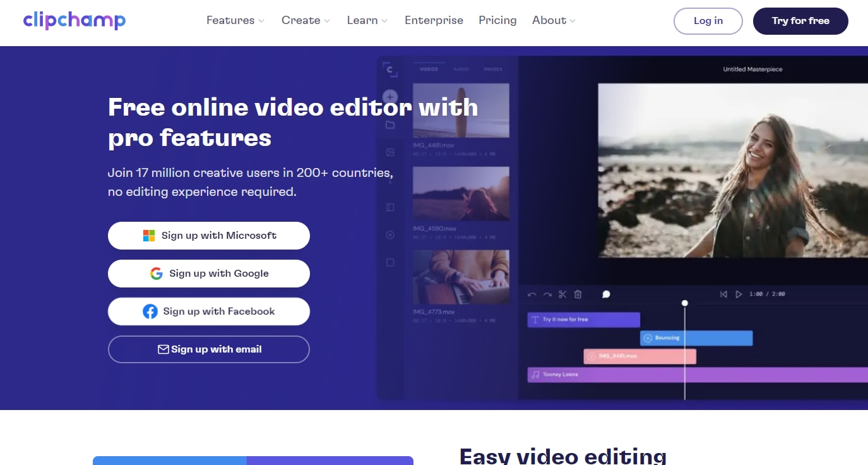Image resolution: width=868 pixels, height=465 pixels.
Task: Click the circular record icon in editor sidebar
Action: [x=390, y=235]
